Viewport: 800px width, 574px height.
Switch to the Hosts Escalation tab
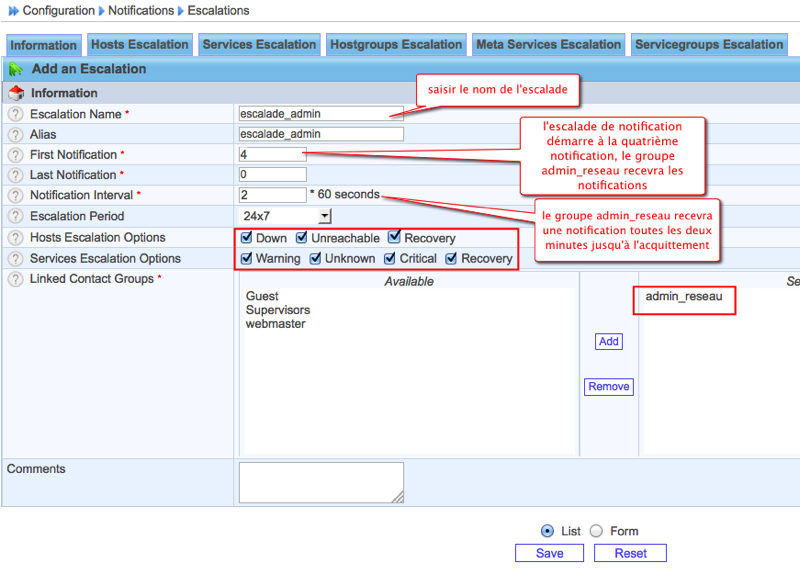coord(140,44)
